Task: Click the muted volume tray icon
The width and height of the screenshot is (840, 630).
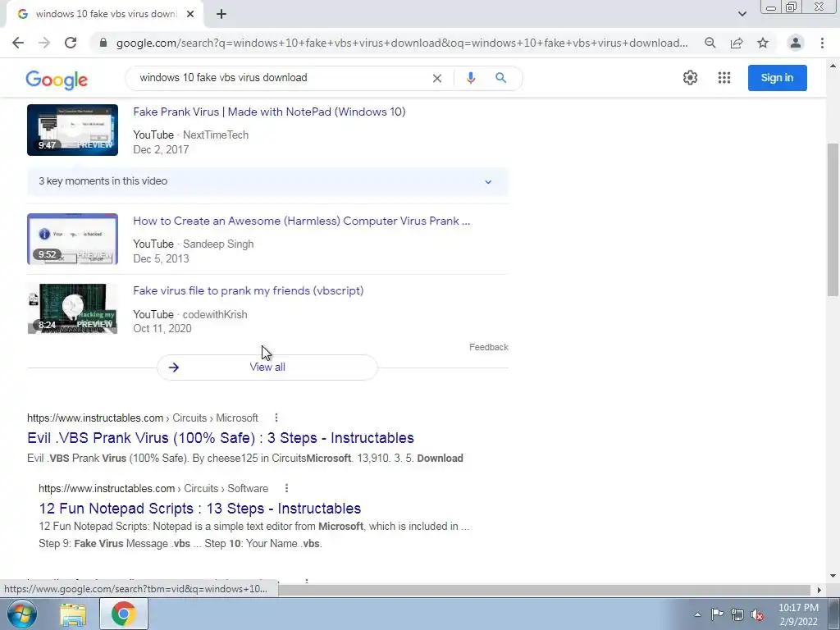Action: pyautogui.click(x=757, y=614)
